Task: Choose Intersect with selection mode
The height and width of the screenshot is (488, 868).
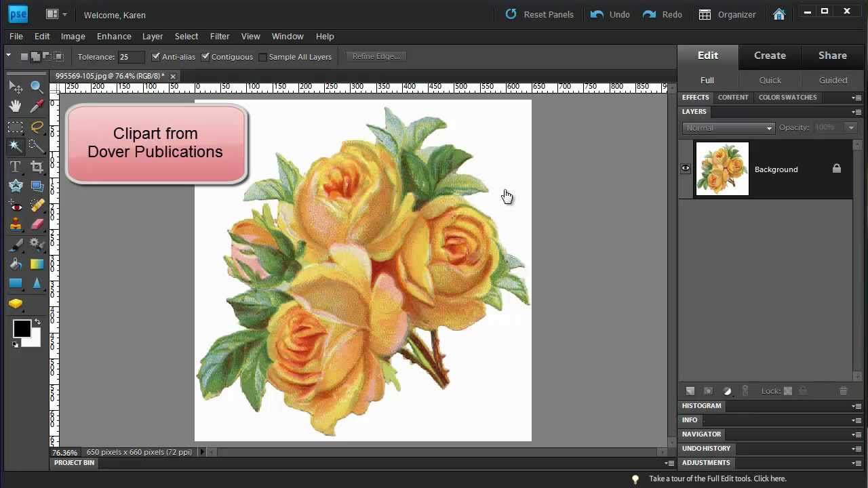Action: (58, 57)
